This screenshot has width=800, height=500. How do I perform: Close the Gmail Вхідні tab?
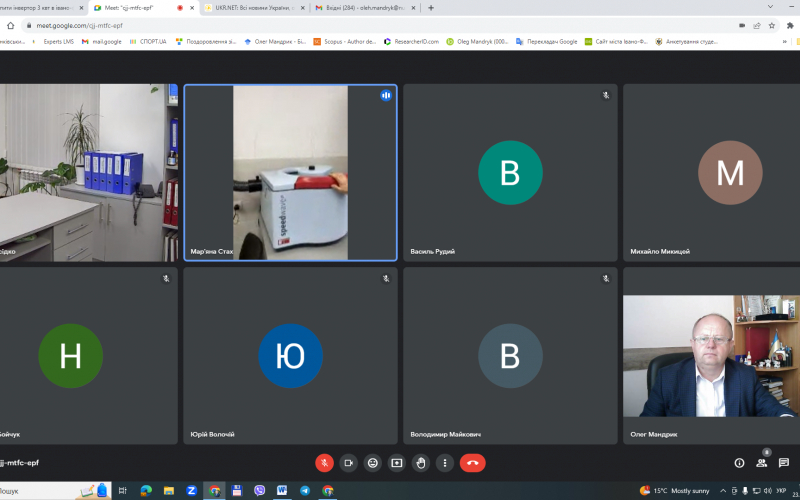[x=414, y=8]
